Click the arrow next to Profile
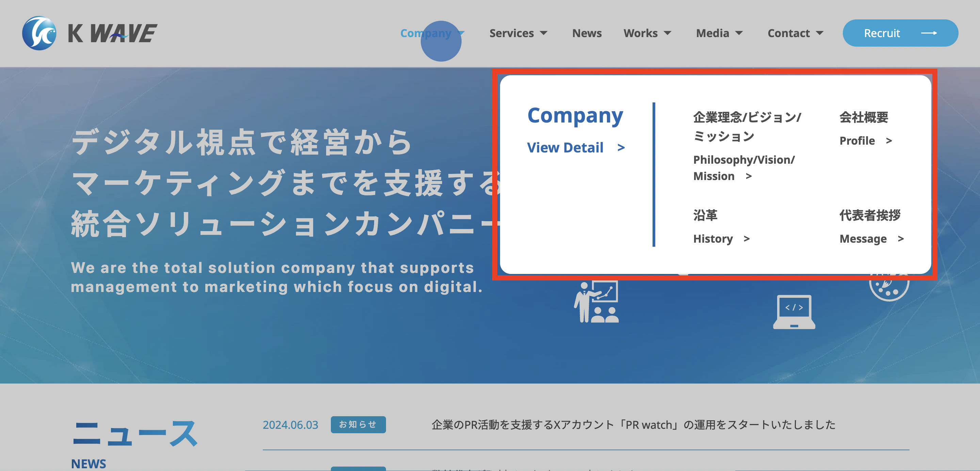 tap(889, 141)
